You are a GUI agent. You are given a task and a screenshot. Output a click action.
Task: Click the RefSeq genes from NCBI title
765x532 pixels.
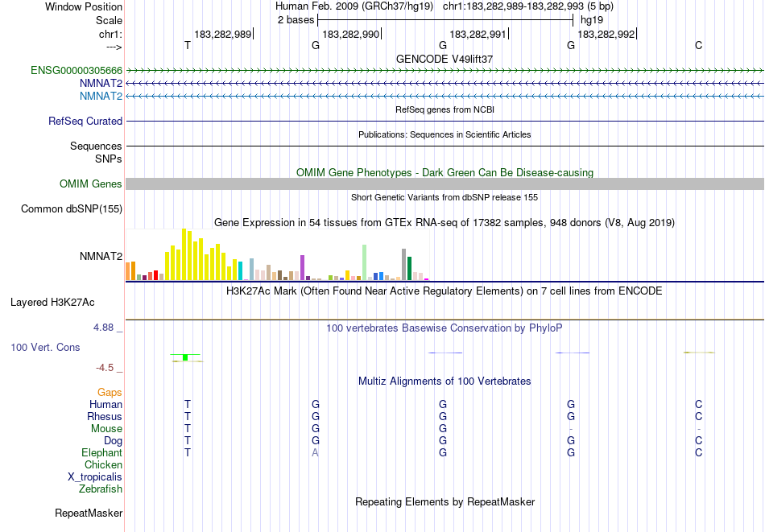click(445, 109)
